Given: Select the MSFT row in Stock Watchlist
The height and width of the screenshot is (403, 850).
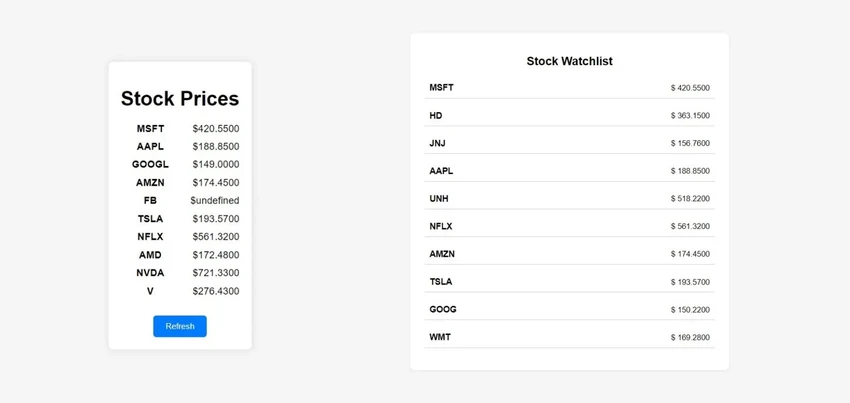Looking at the screenshot, I should tap(569, 88).
